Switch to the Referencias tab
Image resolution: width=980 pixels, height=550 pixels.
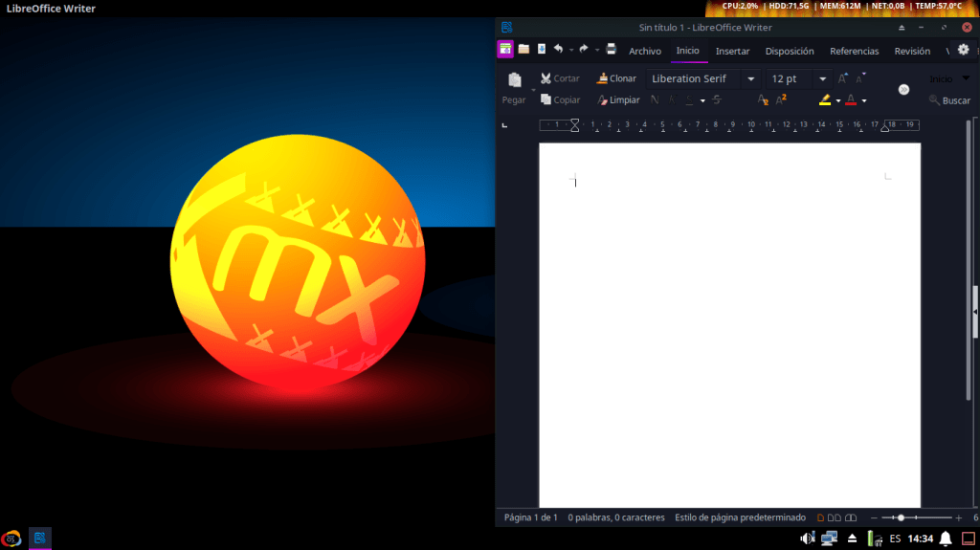click(x=854, y=51)
